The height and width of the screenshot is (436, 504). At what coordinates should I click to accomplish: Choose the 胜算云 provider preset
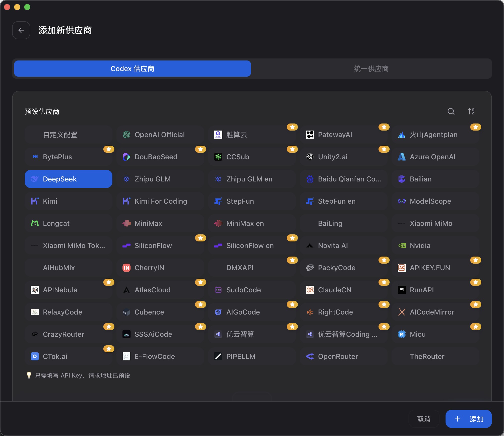click(x=252, y=135)
